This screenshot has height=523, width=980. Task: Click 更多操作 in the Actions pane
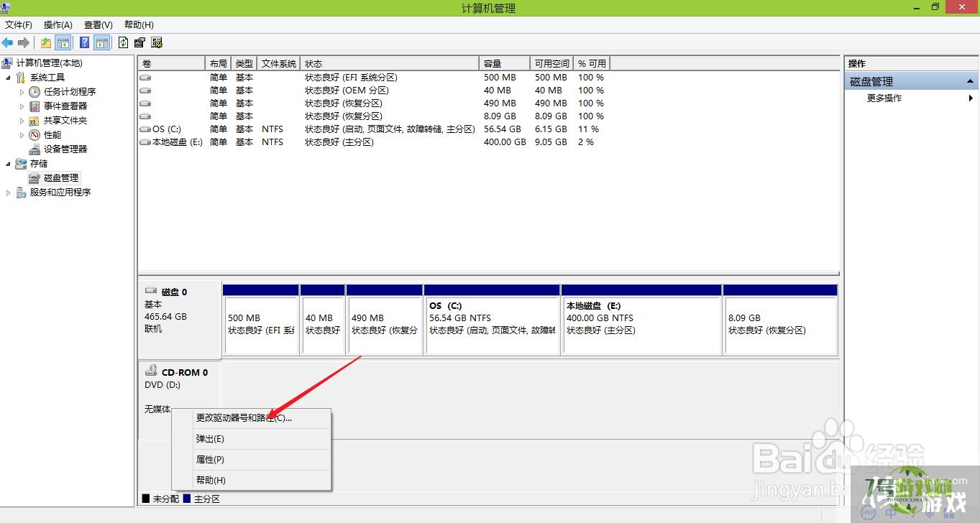point(884,98)
